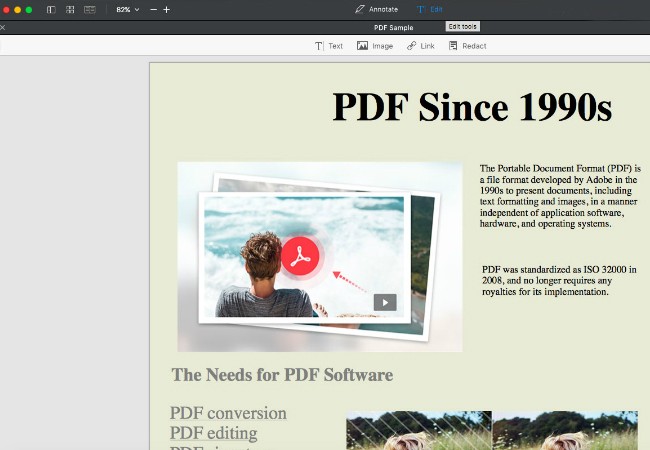
Task: Click the picture icon beside Image
Action: click(x=362, y=46)
